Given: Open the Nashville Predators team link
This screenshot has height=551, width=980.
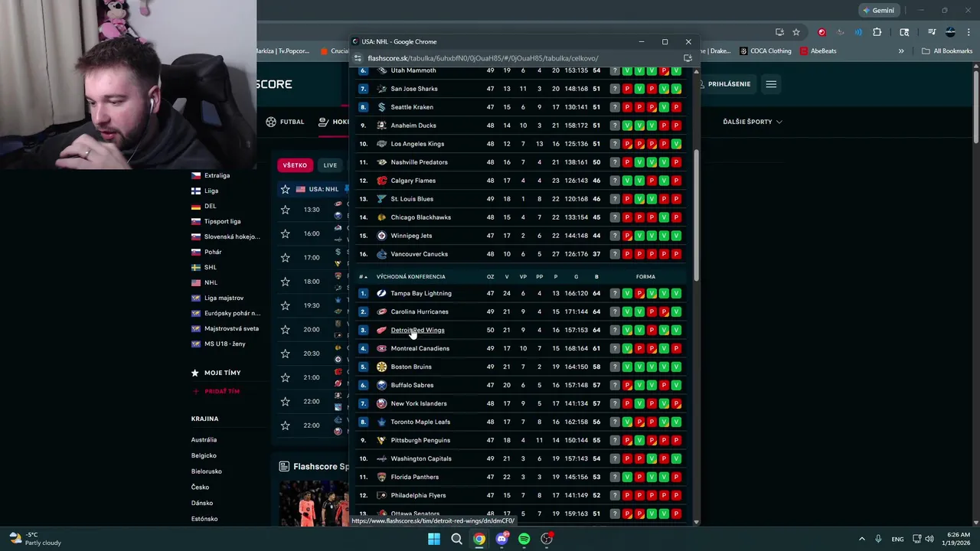Looking at the screenshot, I should [x=419, y=162].
